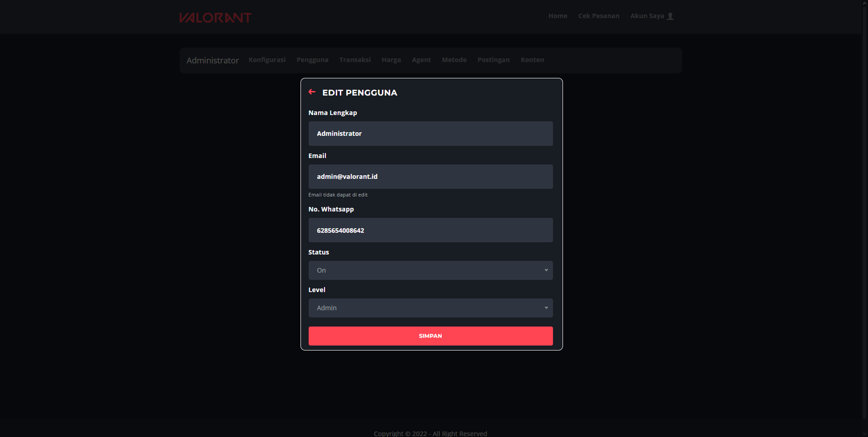The height and width of the screenshot is (437, 868).
Task: Open Cek Pesanan in the top navigation
Action: coord(599,16)
